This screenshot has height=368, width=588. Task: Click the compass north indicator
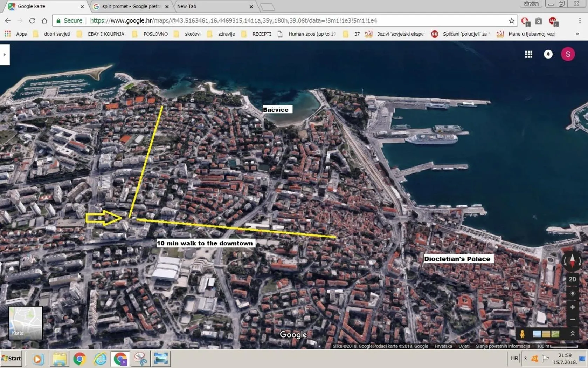tap(572, 261)
